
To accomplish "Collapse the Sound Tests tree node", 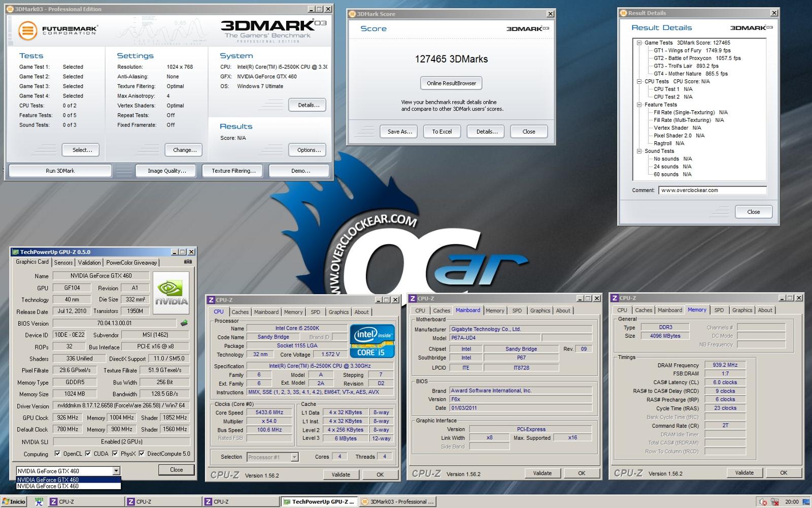I will tap(639, 151).
